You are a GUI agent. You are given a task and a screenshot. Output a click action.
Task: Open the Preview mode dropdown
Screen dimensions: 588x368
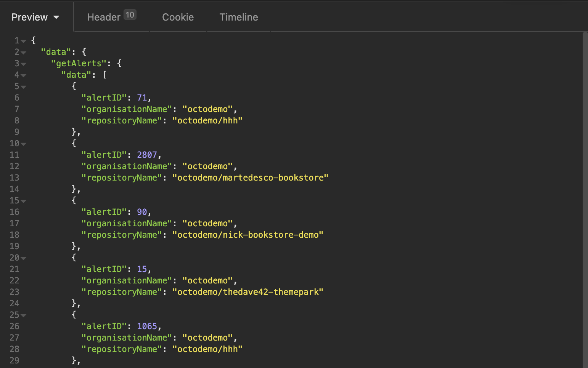(x=35, y=17)
